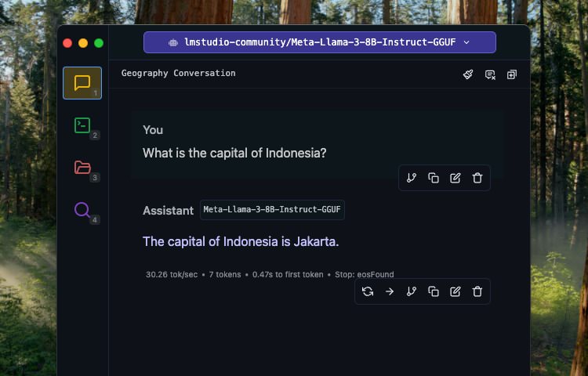Image resolution: width=588 pixels, height=376 pixels.
Task: Edit the user message about Indonesia
Action: [456, 178]
